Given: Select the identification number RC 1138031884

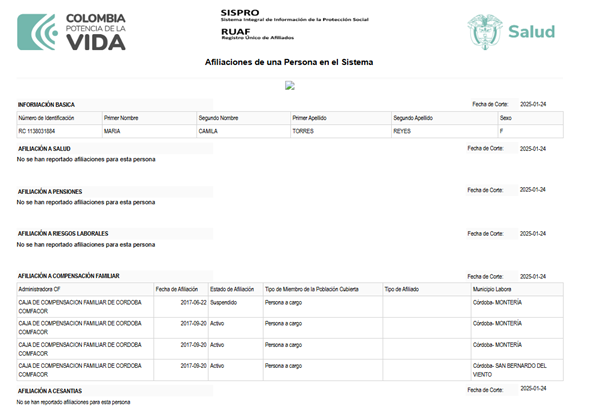Looking at the screenshot, I should coord(37,130).
